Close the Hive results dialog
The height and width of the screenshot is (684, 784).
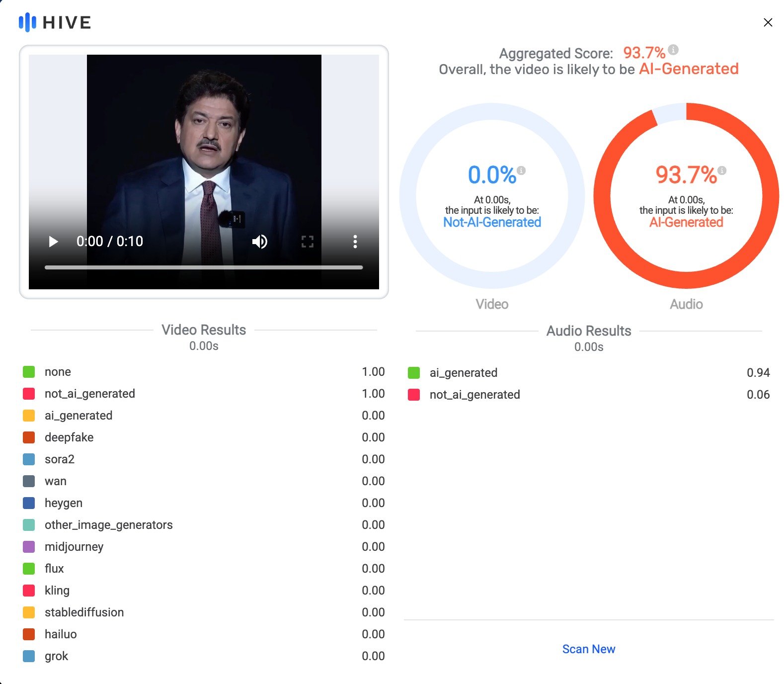click(768, 22)
